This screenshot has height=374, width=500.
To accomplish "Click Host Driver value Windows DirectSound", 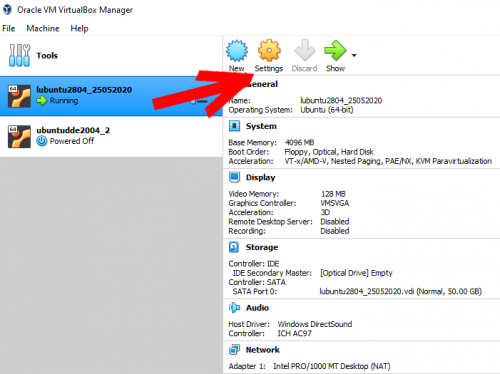I will [x=315, y=324].
